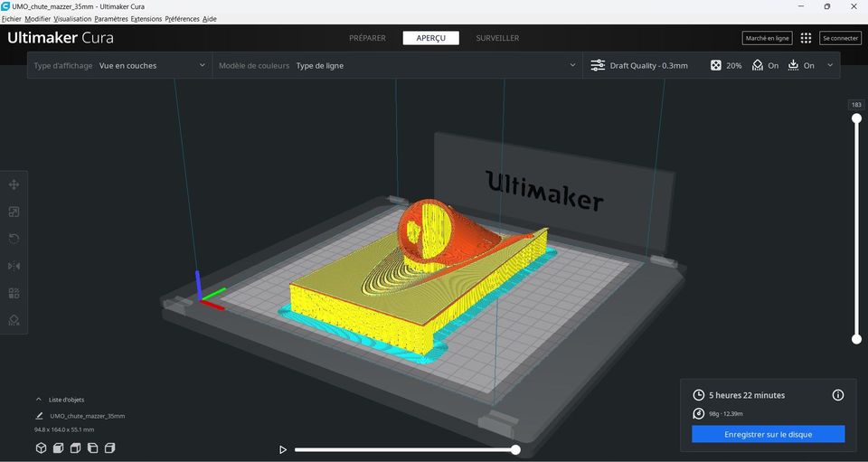Click the 94.8 x 164.0 x 55.1 mm dimensions

[64, 429]
